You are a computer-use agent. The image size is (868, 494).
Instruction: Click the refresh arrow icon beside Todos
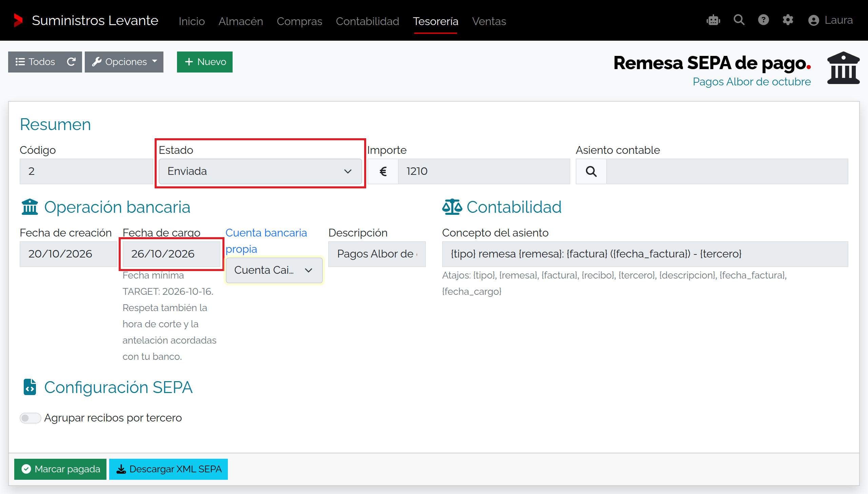coord(71,62)
